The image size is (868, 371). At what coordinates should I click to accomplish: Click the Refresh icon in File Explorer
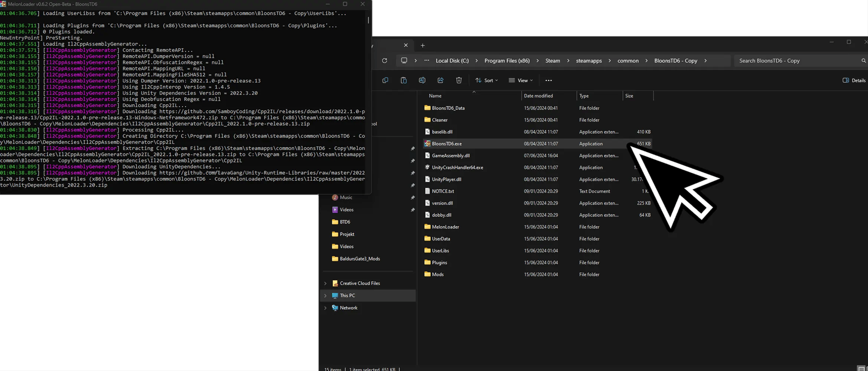tap(384, 60)
